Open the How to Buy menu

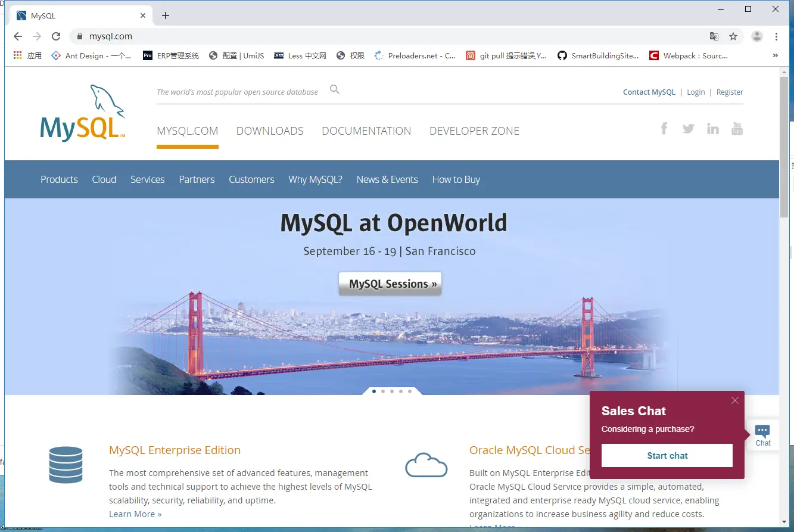456,179
